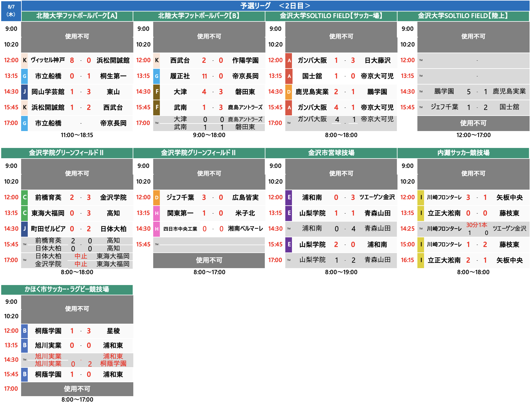Click the D group badge beside 鹿児島実業

289,92
